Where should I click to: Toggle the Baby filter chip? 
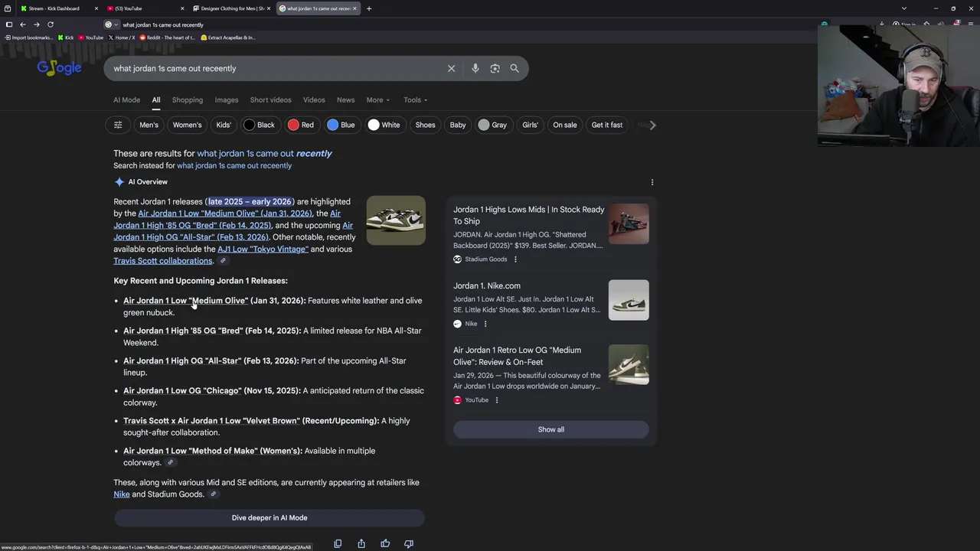pyautogui.click(x=458, y=125)
